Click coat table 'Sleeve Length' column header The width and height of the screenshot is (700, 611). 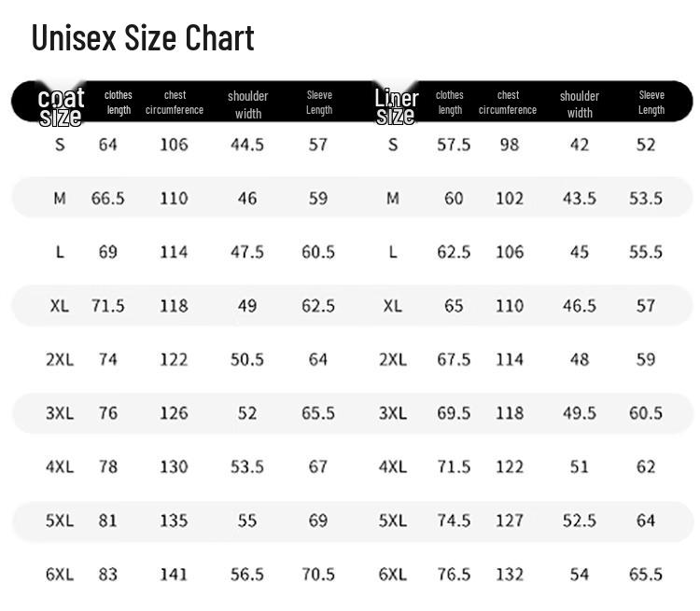pos(319,103)
